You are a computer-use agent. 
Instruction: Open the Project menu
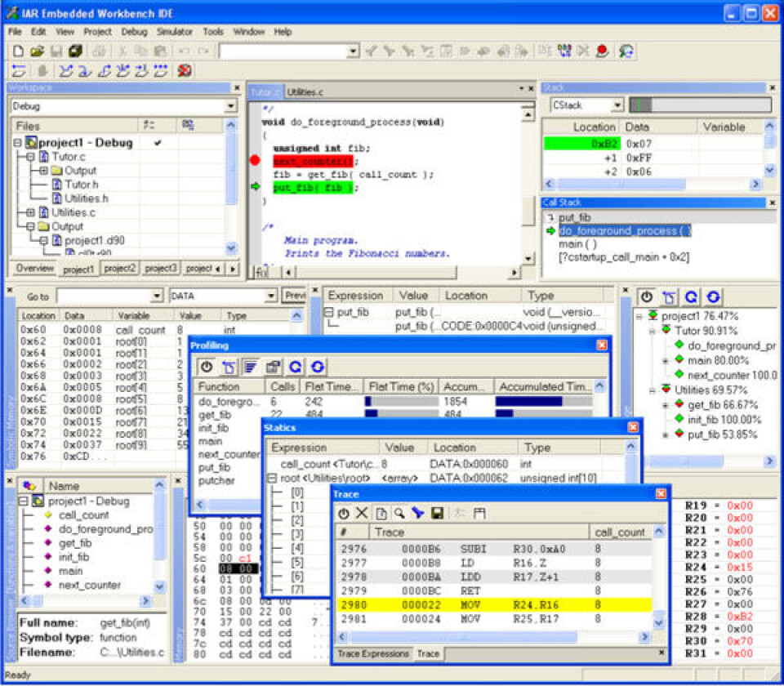pos(97,32)
